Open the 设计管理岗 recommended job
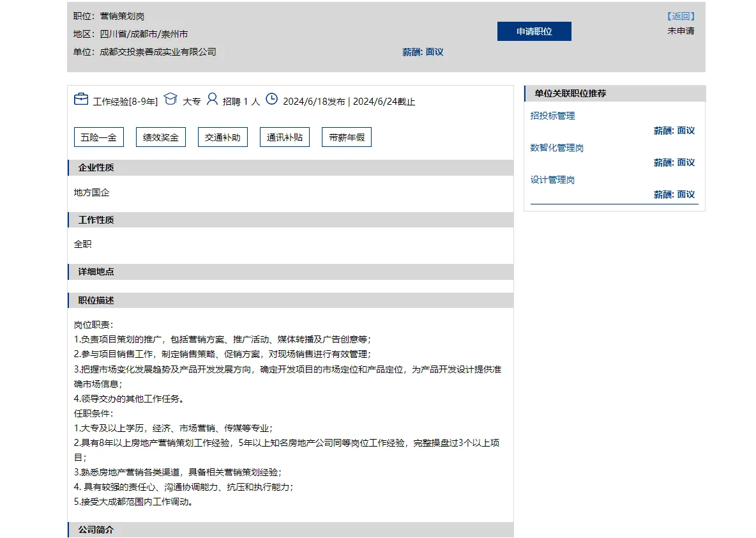The width and height of the screenshot is (756, 538). (x=553, y=180)
